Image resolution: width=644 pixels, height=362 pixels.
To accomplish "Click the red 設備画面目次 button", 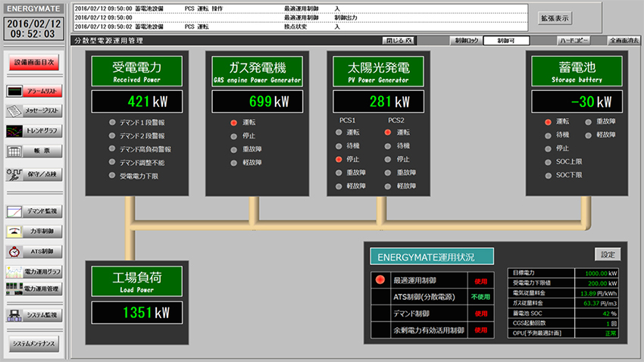I will tap(34, 62).
